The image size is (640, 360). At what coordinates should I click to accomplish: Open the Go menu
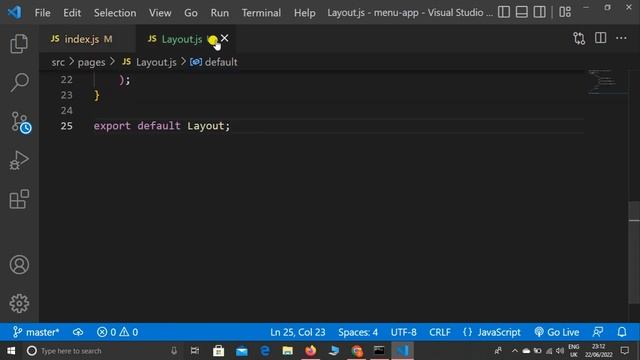(x=191, y=13)
